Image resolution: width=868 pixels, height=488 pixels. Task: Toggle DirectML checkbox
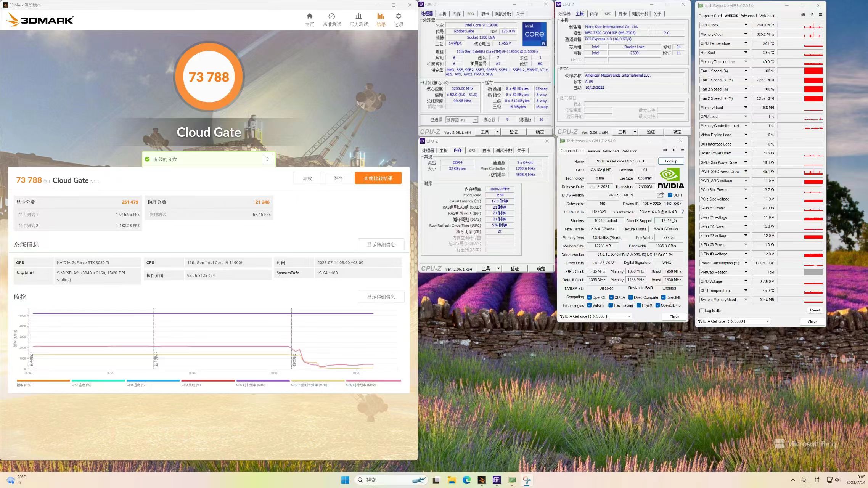(x=663, y=297)
